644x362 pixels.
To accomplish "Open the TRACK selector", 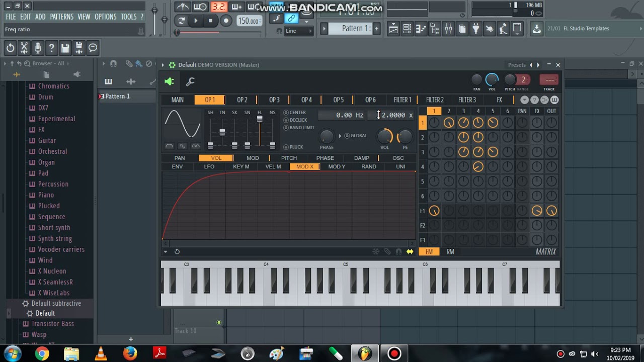I will tap(549, 80).
